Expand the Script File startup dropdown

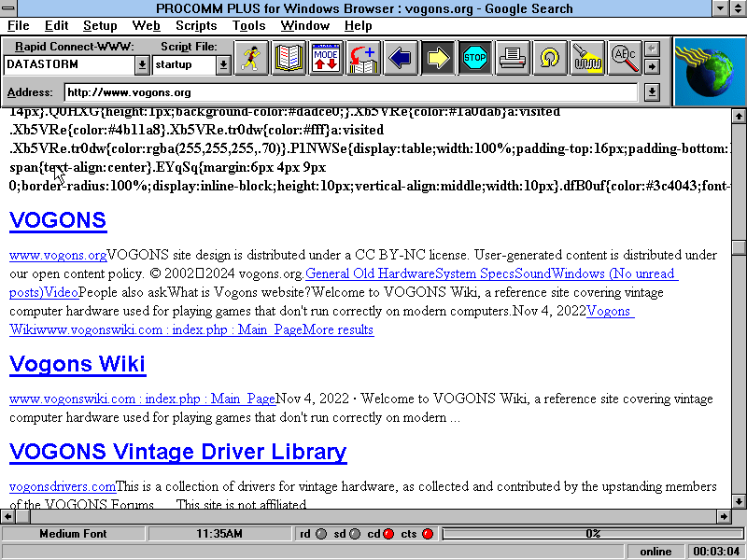coord(223,65)
